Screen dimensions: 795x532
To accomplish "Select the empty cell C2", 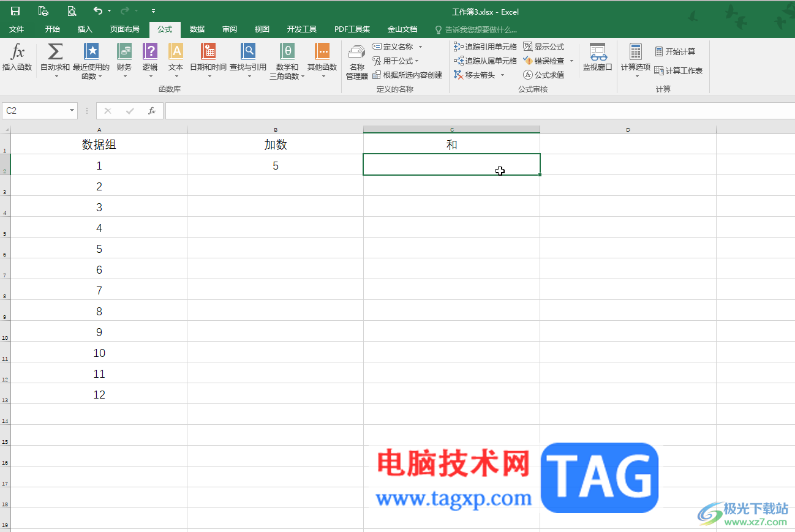I will pos(452,165).
